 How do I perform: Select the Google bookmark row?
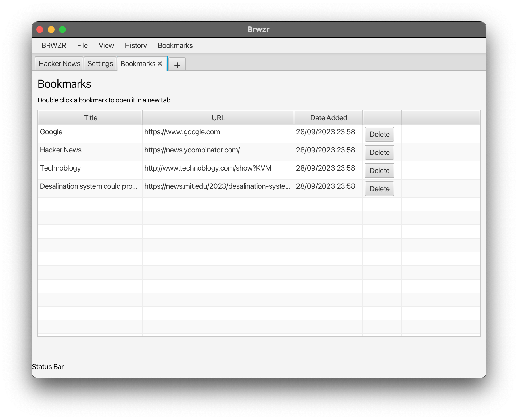point(85,132)
